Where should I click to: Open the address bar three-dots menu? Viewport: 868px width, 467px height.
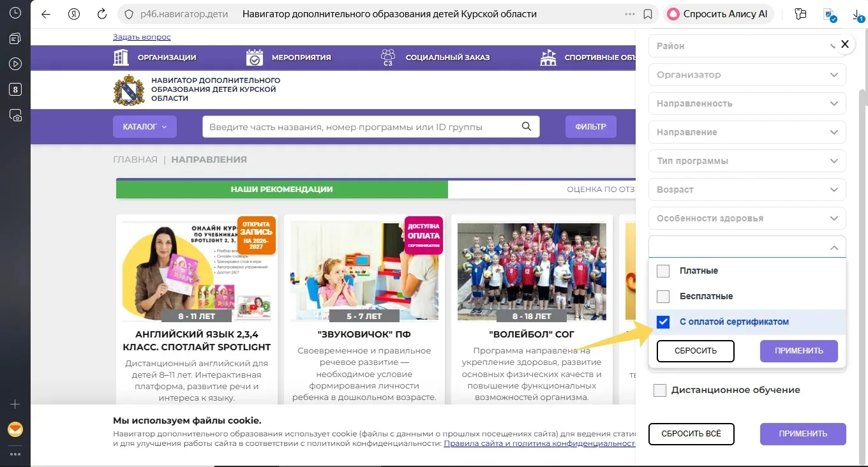630,14
